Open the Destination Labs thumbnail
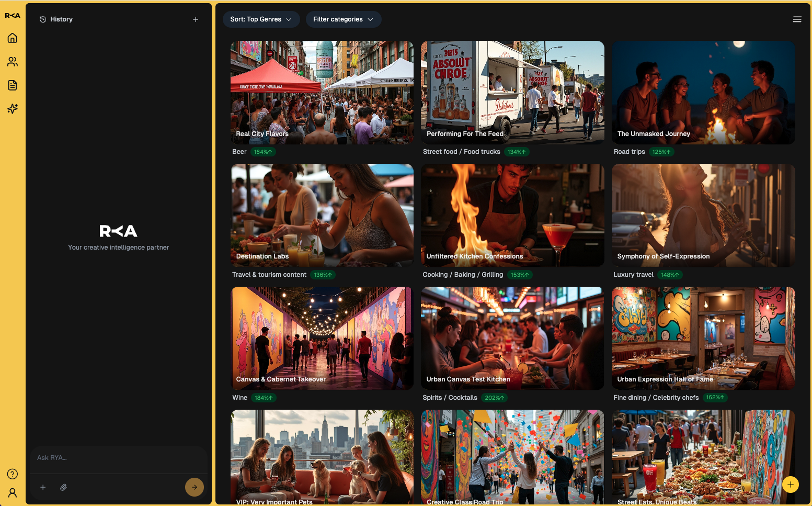Viewport: 812px width, 506px height. [322, 216]
